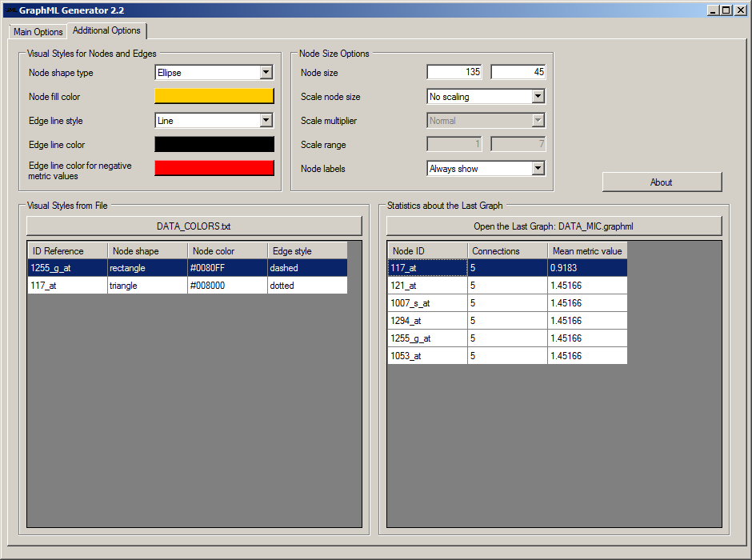This screenshot has width=752, height=560.
Task: Click the Scale range maximum field
Action: point(518,144)
